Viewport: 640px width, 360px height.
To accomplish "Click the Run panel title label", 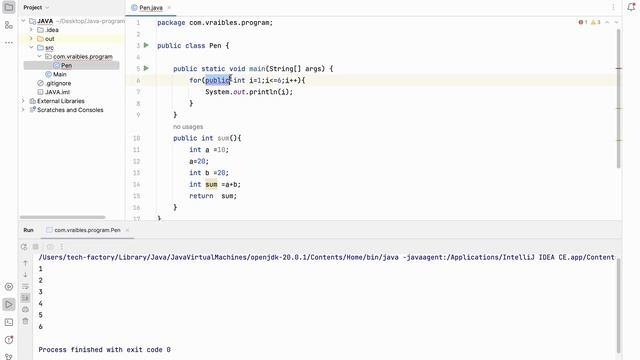I will pyautogui.click(x=28, y=230).
